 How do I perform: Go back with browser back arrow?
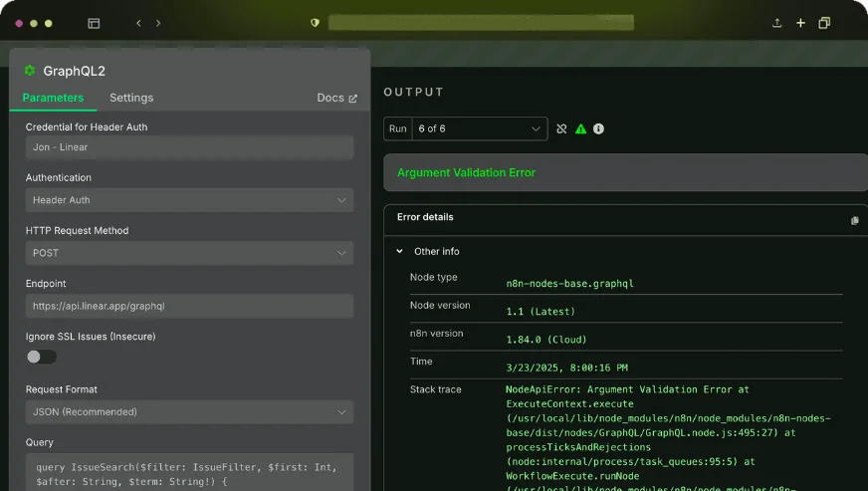[138, 23]
